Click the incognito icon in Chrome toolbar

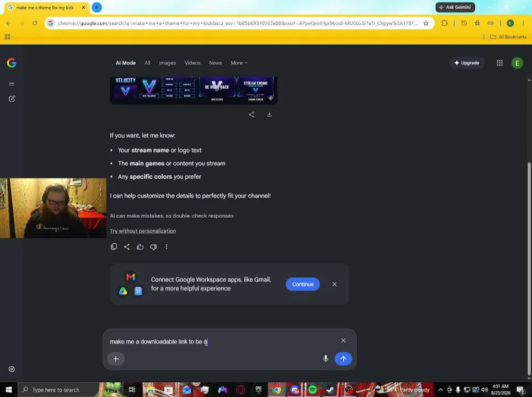tap(477, 23)
